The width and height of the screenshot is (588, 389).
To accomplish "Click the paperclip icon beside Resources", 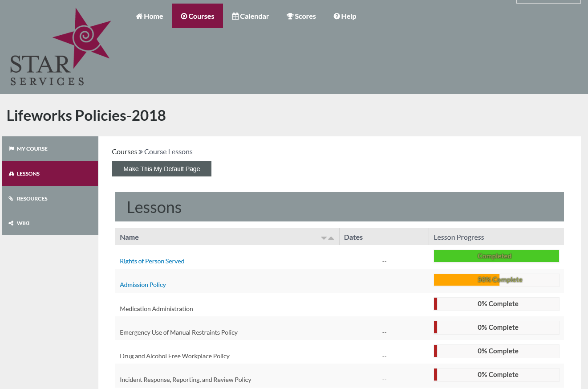I will 11,199.
